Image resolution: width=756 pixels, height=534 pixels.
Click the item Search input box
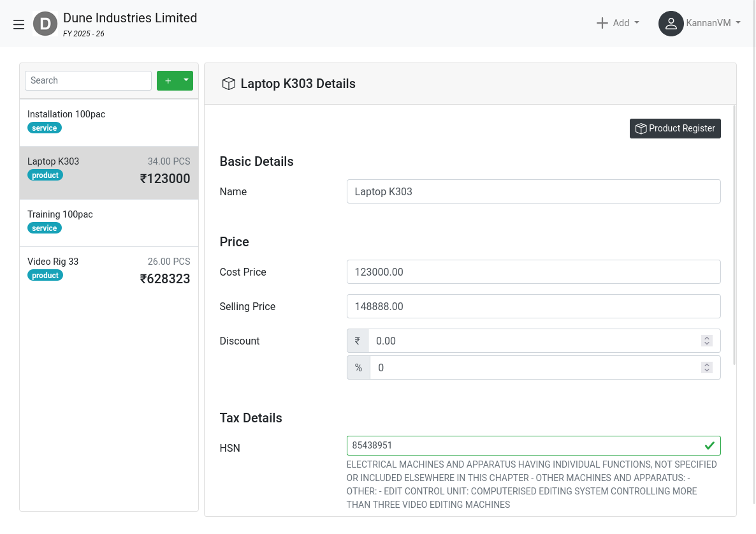[88, 80]
